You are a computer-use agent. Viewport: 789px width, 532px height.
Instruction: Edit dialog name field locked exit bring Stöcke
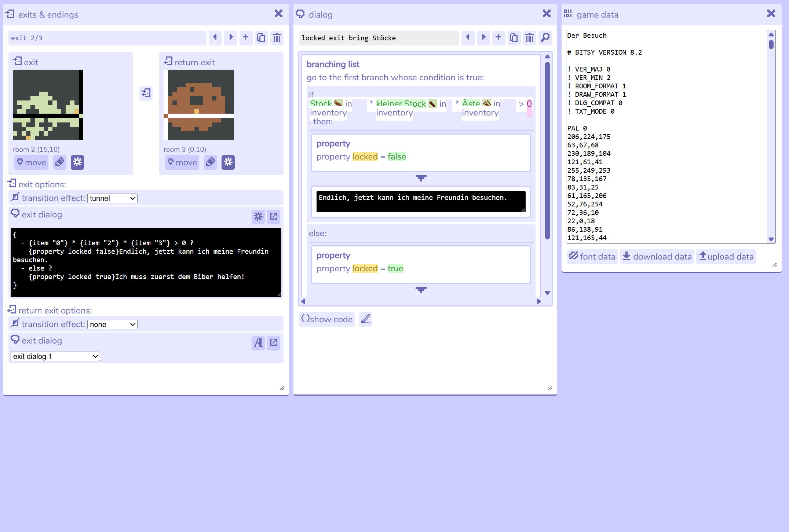(x=379, y=38)
